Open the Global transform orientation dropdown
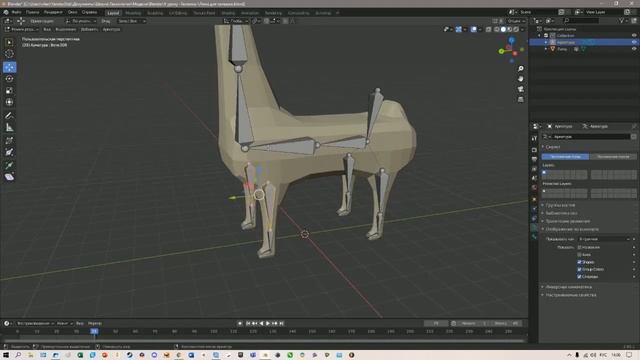This screenshot has width=640, height=360. 236,21
